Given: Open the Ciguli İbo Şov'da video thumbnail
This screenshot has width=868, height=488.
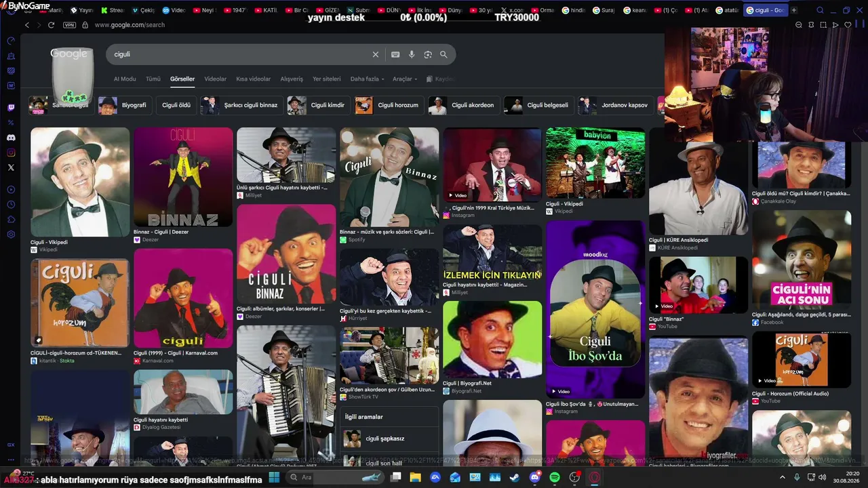Looking at the screenshot, I should point(595,310).
